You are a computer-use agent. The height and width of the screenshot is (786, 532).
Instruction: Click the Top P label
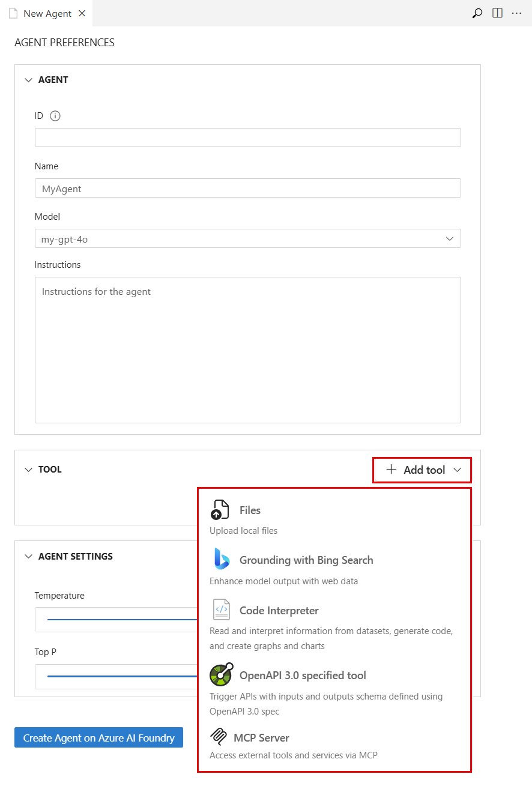(x=46, y=652)
